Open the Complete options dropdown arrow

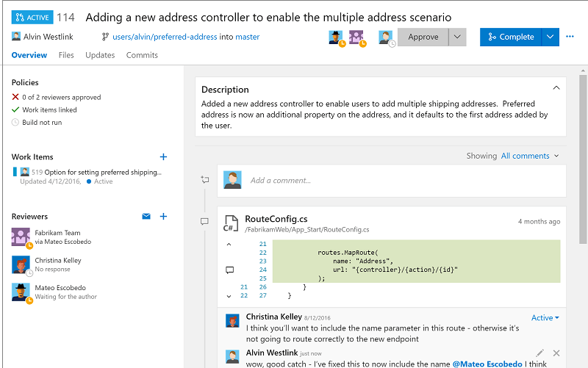[551, 37]
